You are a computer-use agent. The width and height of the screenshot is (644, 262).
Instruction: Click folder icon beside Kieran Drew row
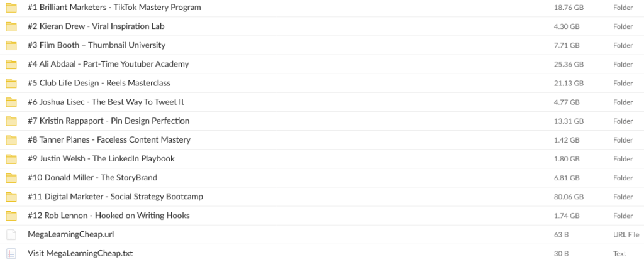[11, 26]
